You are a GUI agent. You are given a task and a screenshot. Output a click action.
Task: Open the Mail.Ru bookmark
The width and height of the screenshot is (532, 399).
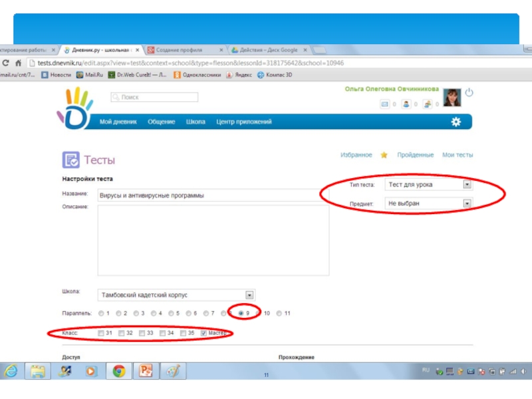coord(90,75)
